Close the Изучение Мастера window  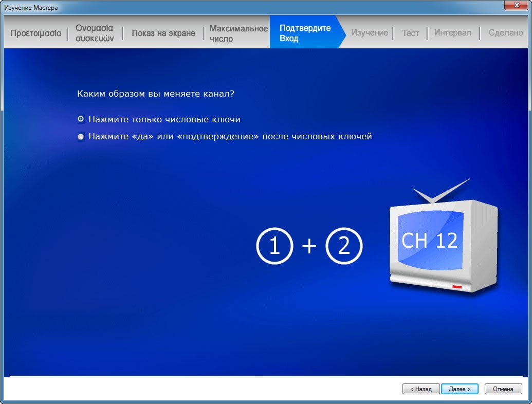pyautogui.click(x=516, y=5)
